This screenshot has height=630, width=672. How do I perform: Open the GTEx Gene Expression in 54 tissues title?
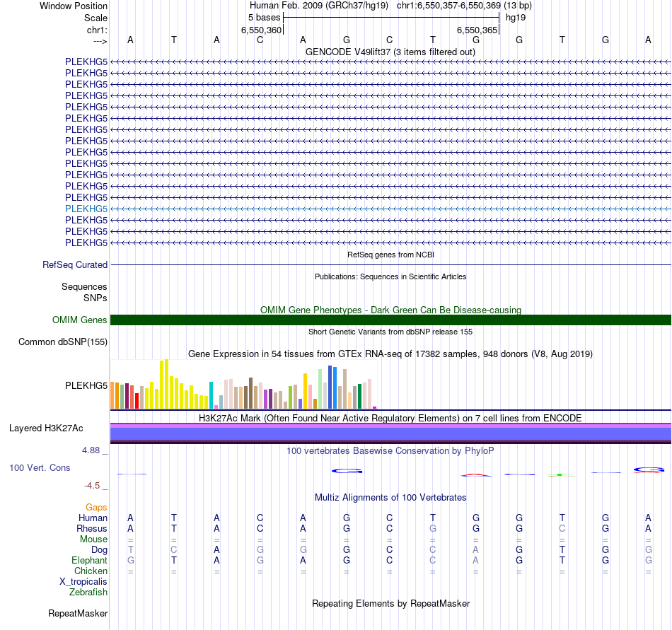[x=390, y=354]
